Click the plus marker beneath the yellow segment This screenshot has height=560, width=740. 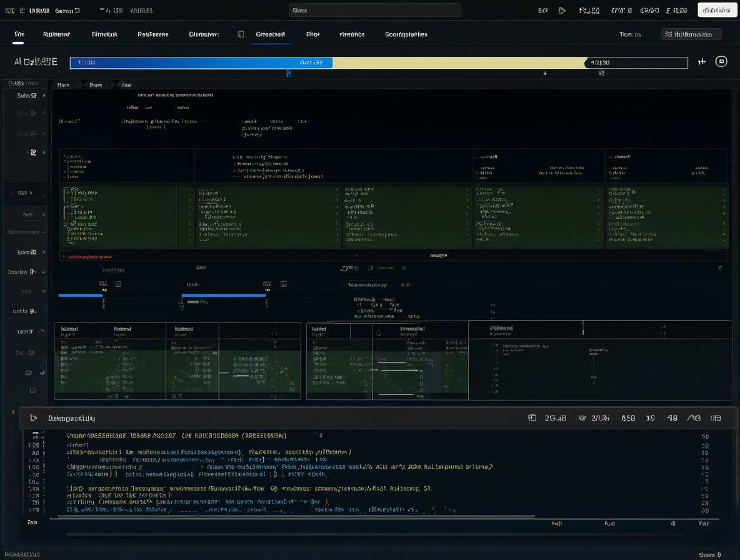click(545, 74)
